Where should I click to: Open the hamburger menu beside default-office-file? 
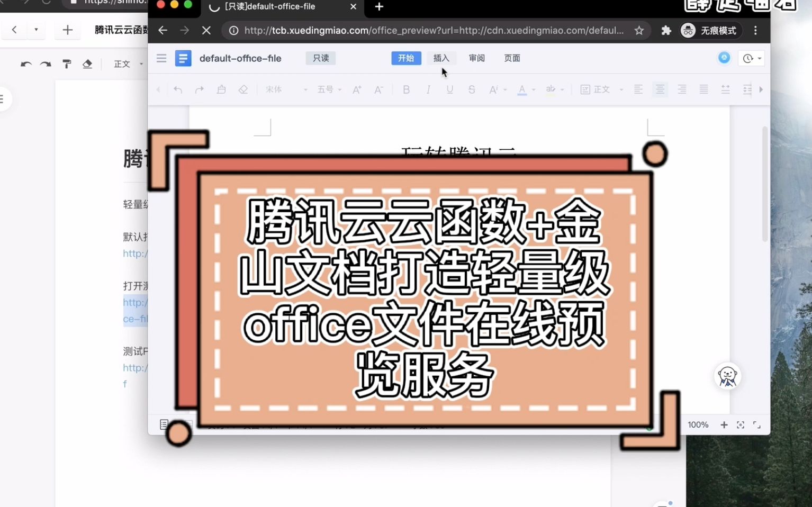(161, 58)
